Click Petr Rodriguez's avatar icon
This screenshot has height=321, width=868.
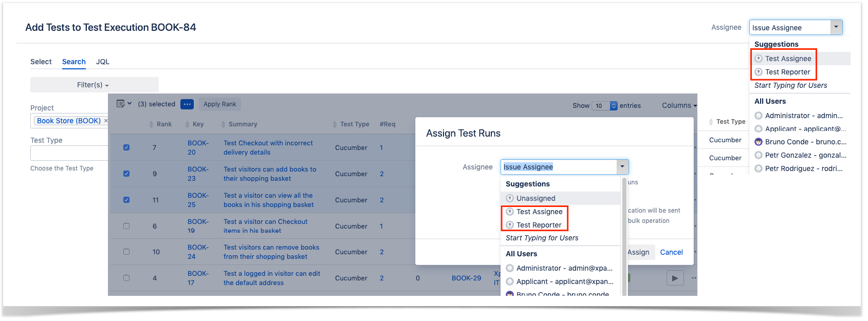pos(759,168)
